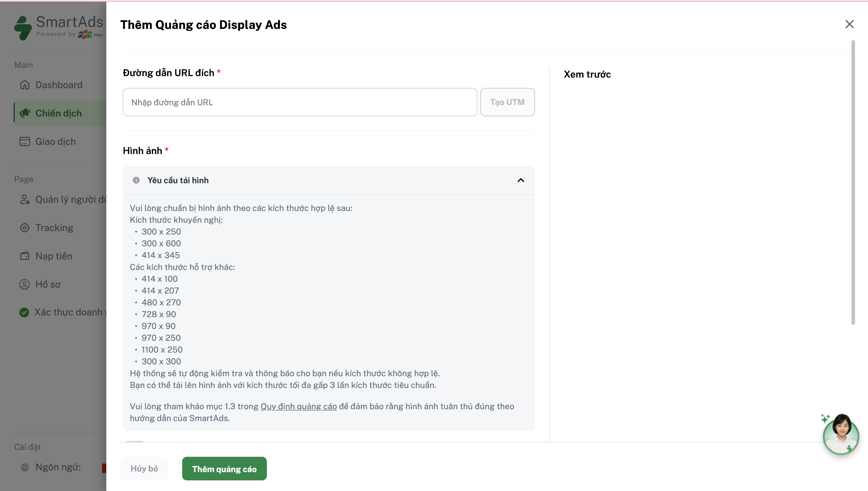The height and width of the screenshot is (491, 868).
Task: Click the destination URL input field
Action: (x=300, y=102)
